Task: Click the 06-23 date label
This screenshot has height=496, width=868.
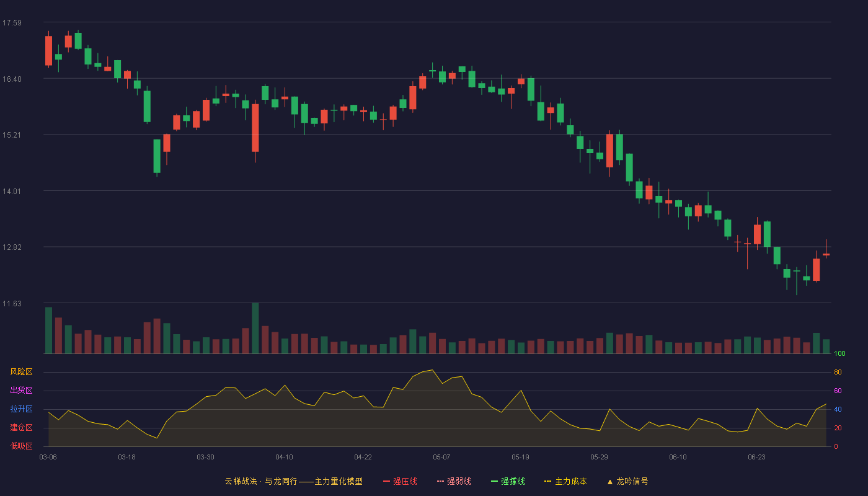Action: click(x=756, y=457)
